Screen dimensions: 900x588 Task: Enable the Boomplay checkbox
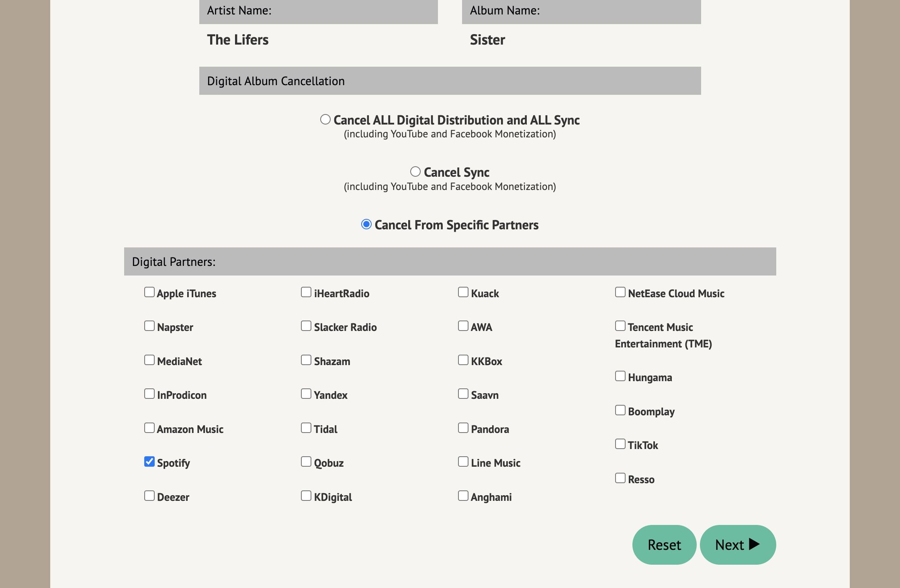coord(620,410)
